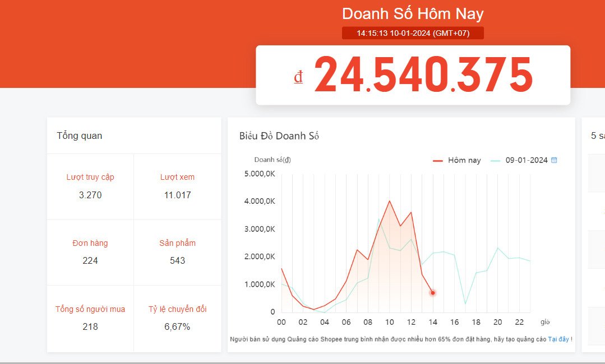The height and width of the screenshot is (364, 605).
Task: Click the 24.540.375 sales total figure
Action: 423,74
